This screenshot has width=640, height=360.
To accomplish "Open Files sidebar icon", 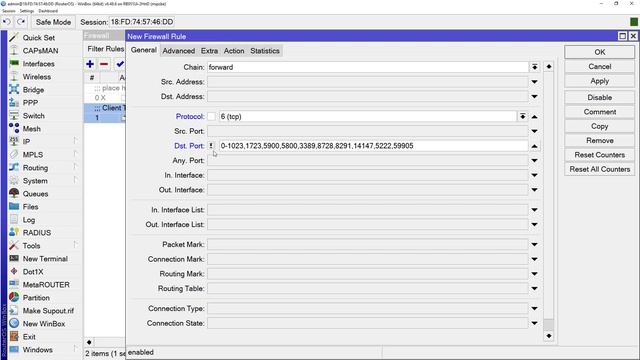I will (14, 207).
